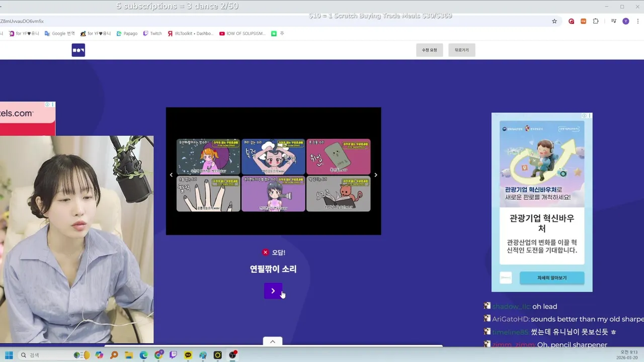
Task: Click the hair dryer girl thumbnail
Action: point(273,194)
